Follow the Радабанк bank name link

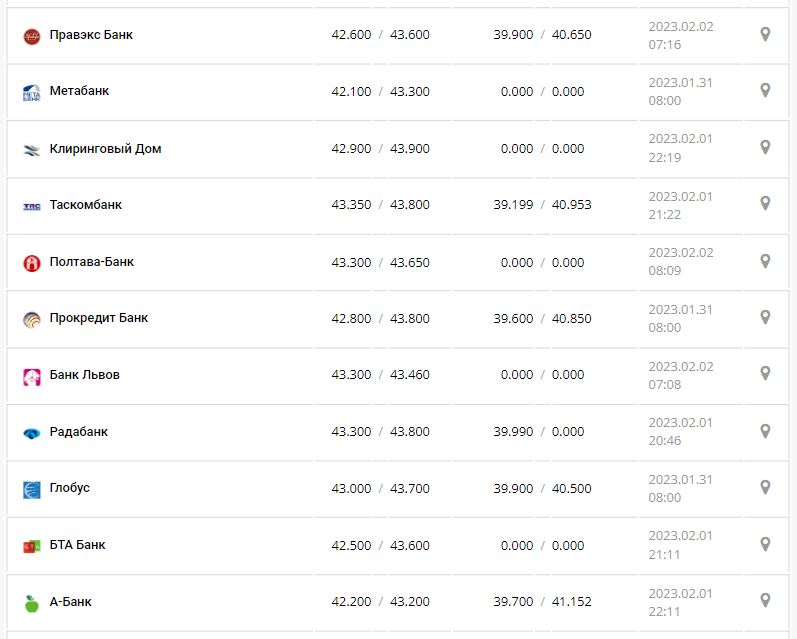point(79,432)
